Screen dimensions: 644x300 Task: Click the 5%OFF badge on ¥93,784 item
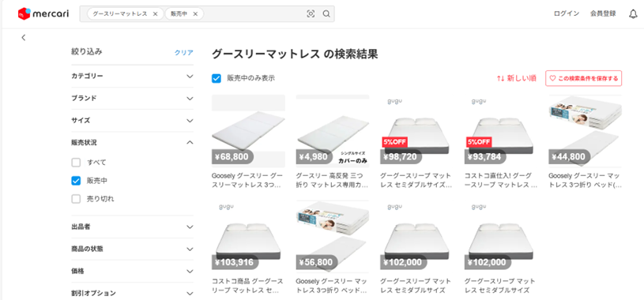point(480,142)
